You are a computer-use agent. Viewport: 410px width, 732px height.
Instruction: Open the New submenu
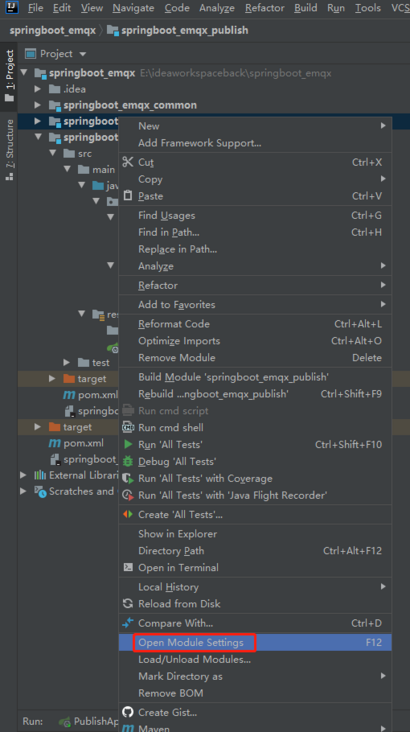[x=255, y=126]
